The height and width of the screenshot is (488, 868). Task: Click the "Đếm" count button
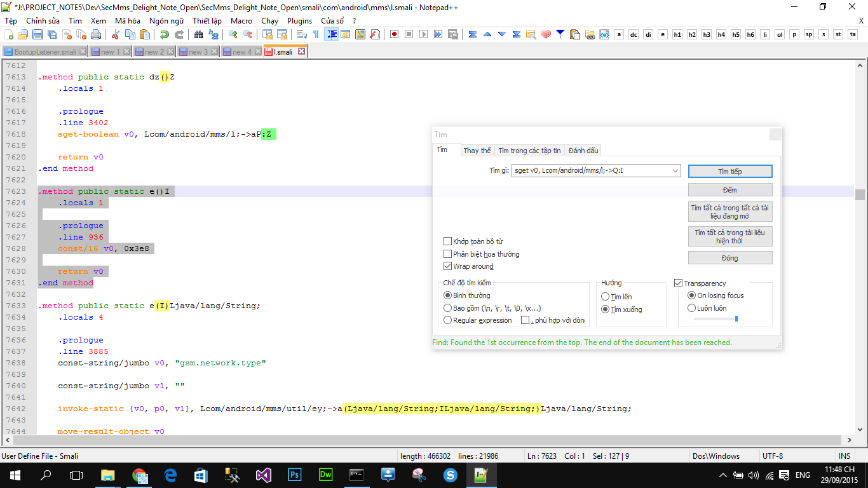pyautogui.click(x=729, y=190)
